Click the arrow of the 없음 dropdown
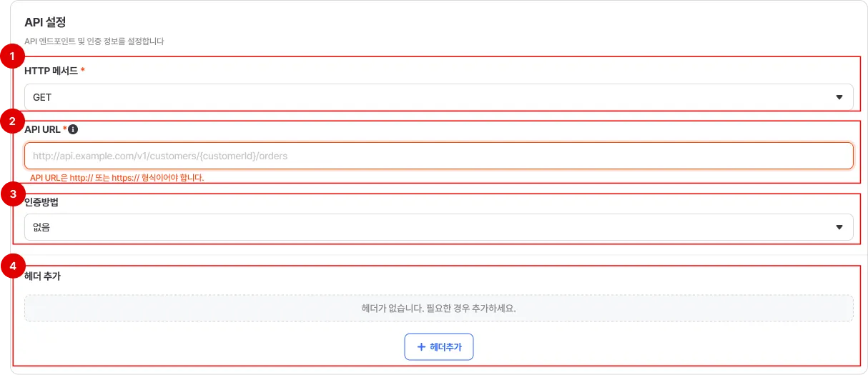The width and height of the screenshot is (868, 375). click(839, 227)
